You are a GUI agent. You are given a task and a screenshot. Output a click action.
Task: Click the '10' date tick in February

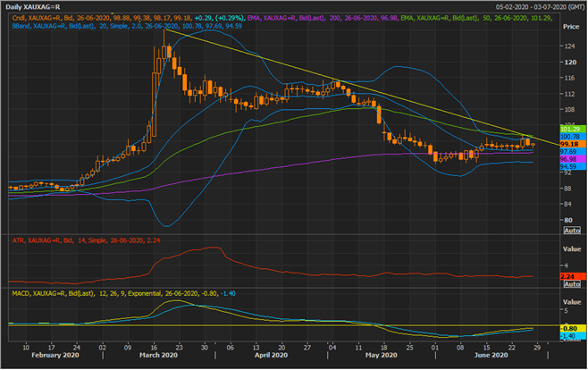click(26, 348)
